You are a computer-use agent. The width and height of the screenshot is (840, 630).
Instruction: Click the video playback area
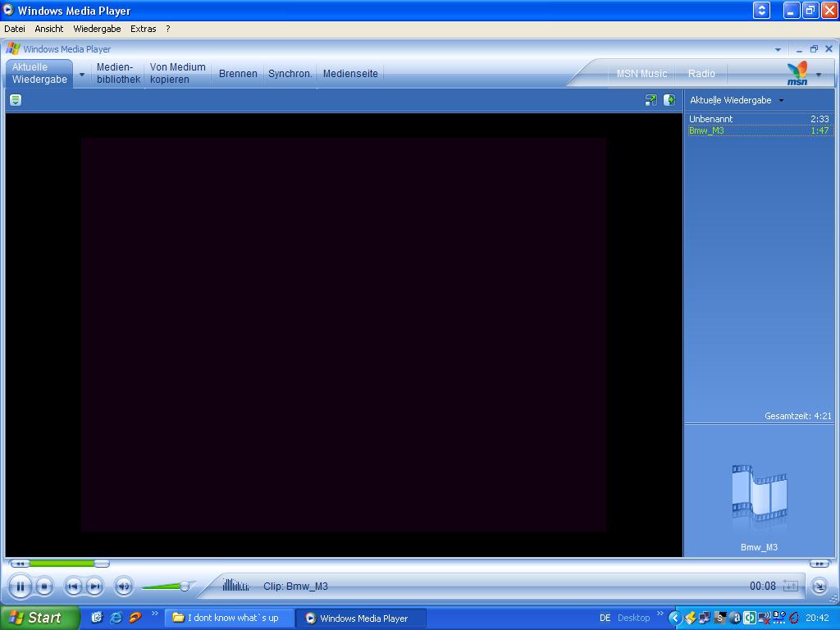click(x=344, y=335)
